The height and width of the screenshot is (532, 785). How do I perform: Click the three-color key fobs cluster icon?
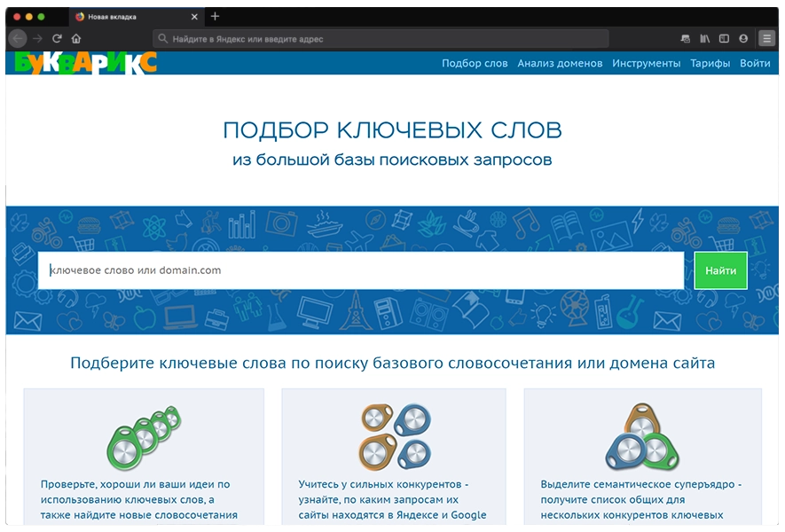tap(642, 436)
